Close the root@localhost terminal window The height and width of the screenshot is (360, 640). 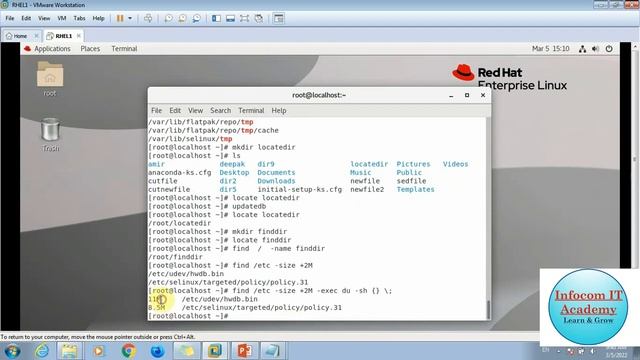(483, 95)
